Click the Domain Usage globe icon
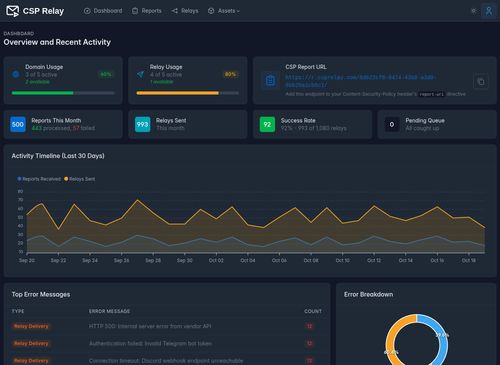The image size is (500, 365). pyautogui.click(x=16, y=74)
